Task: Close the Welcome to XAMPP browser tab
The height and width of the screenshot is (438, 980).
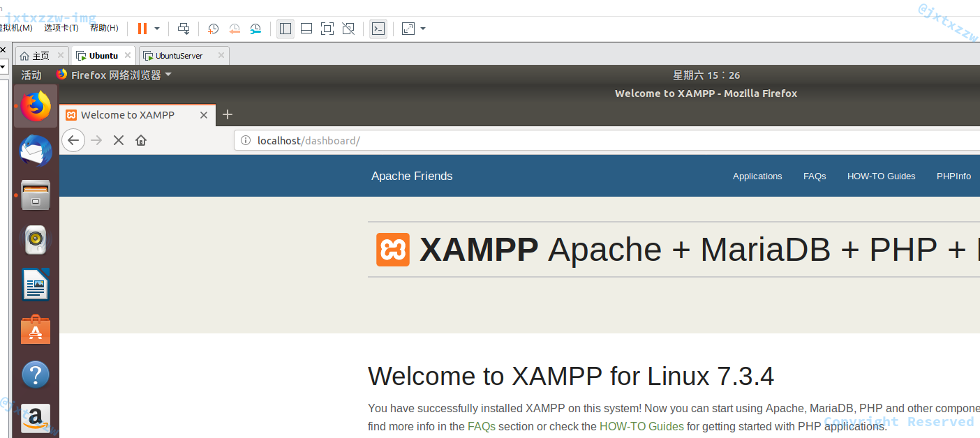Action: 204,115
